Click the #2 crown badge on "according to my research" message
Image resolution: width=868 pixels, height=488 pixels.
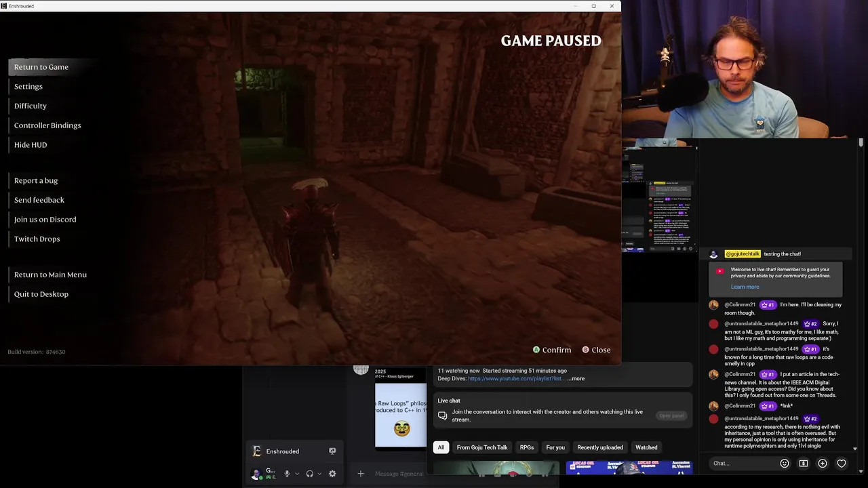pyautogui.click(x=810, y=419)
